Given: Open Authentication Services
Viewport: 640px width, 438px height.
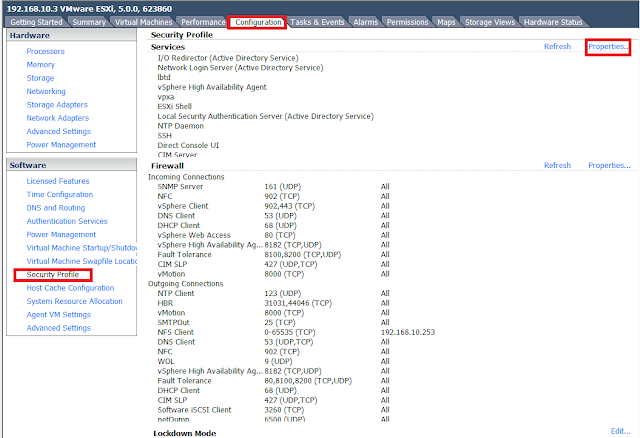Looking at the screenshot, I should tap(67, 221).
